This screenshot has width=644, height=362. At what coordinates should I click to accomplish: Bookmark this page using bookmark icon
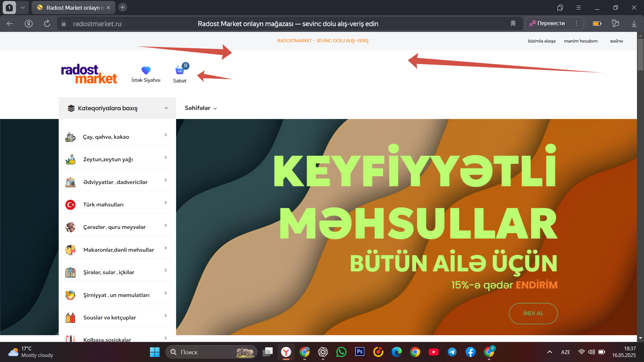click(513, 23)
